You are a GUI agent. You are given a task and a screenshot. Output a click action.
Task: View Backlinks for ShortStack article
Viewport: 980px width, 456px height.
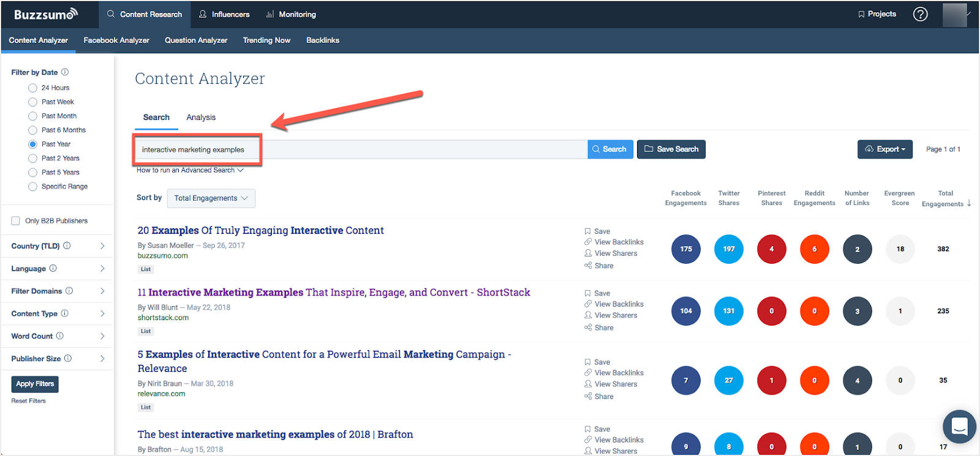click(x=614, y=304)
